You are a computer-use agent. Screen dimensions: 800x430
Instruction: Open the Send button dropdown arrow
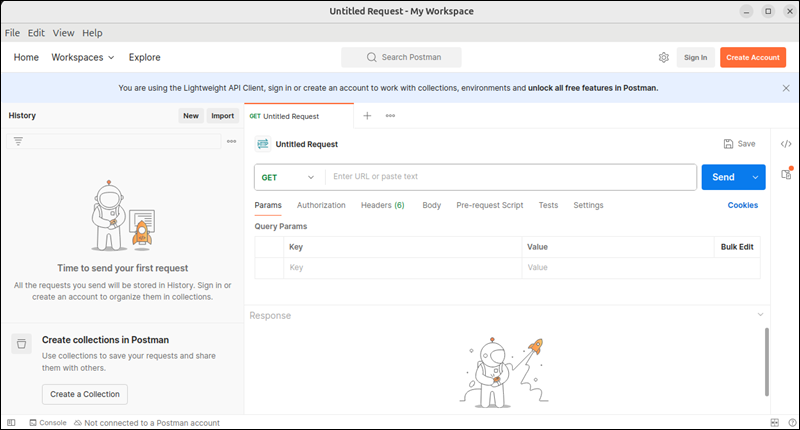click(x=755, y=178)
